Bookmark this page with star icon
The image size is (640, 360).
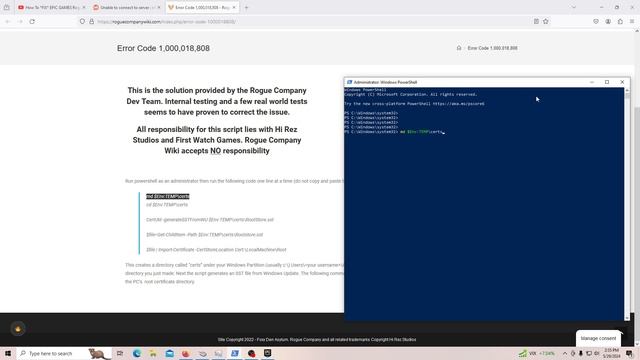click(x=546, y=22)
